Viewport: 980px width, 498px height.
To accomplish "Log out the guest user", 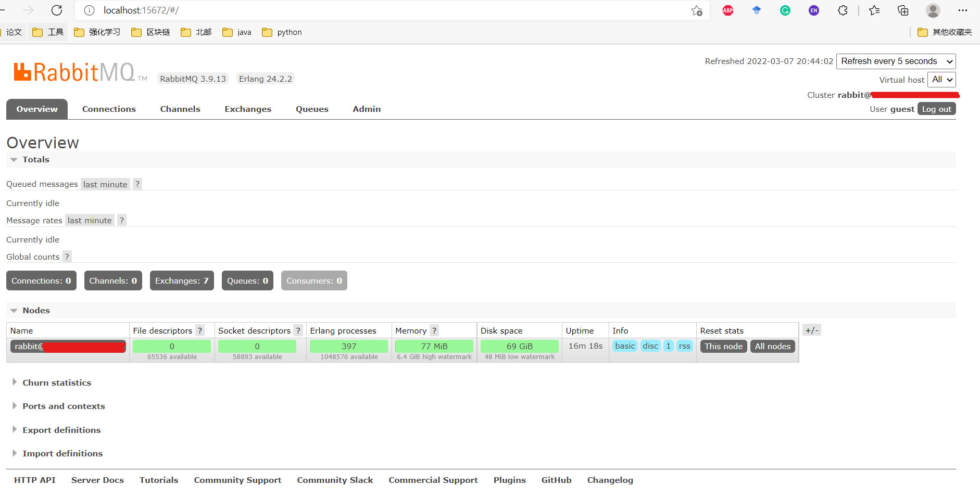I will pos(937,109).
